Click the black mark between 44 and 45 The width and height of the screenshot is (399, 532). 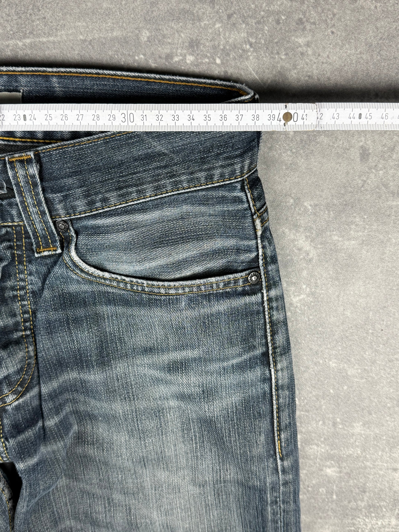click(x=360, y=116)
